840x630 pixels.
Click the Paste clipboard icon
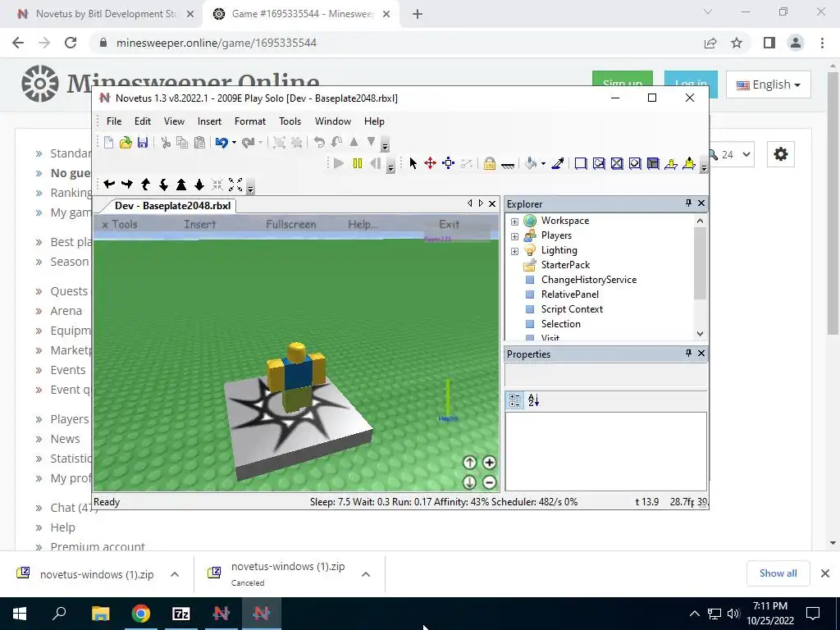199,143
